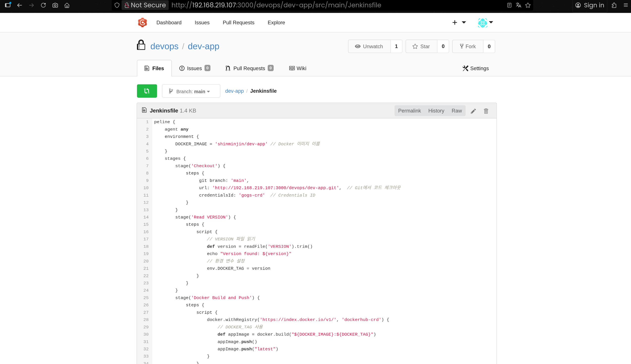Click the browser reload page icon
Viewport: 631px width, 364px height.
pos(43,5)
